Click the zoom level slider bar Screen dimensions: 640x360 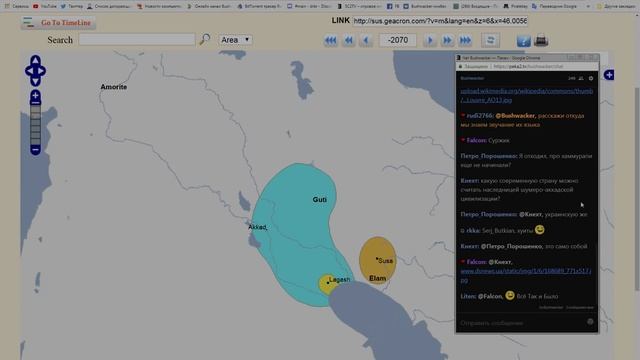(36, 124)
